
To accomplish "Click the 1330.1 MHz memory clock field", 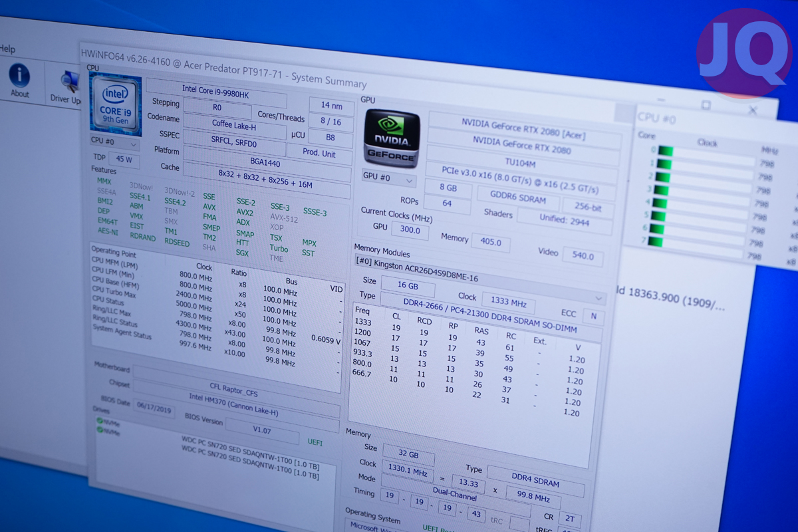I will pos(406,469).
